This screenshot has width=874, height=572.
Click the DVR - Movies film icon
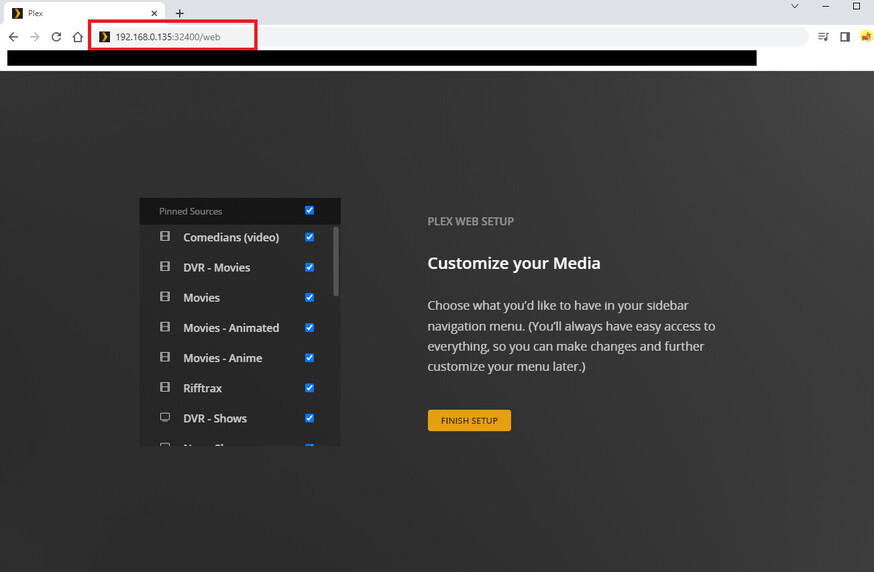click(165, 266)
